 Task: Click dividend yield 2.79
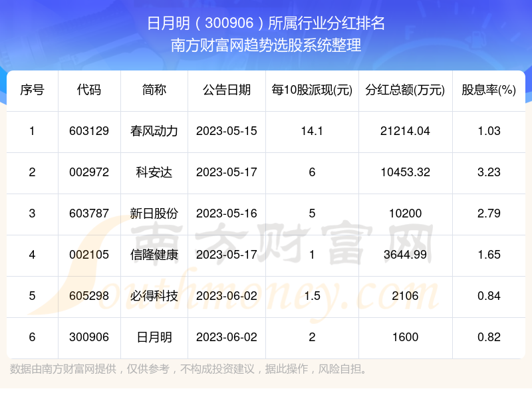pyautogui.click(x=489, y=213)
